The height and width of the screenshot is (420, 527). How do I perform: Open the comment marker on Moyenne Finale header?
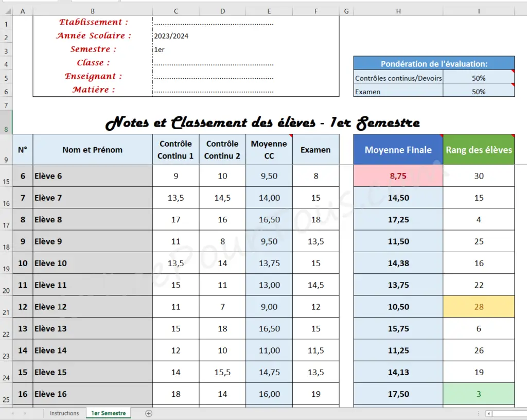(x=441, y=135)
